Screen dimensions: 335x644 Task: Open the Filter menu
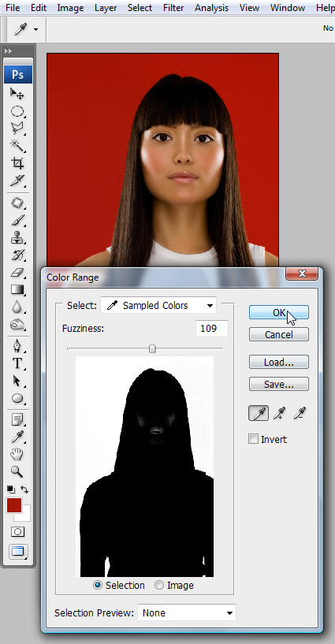tap(173, 8)
